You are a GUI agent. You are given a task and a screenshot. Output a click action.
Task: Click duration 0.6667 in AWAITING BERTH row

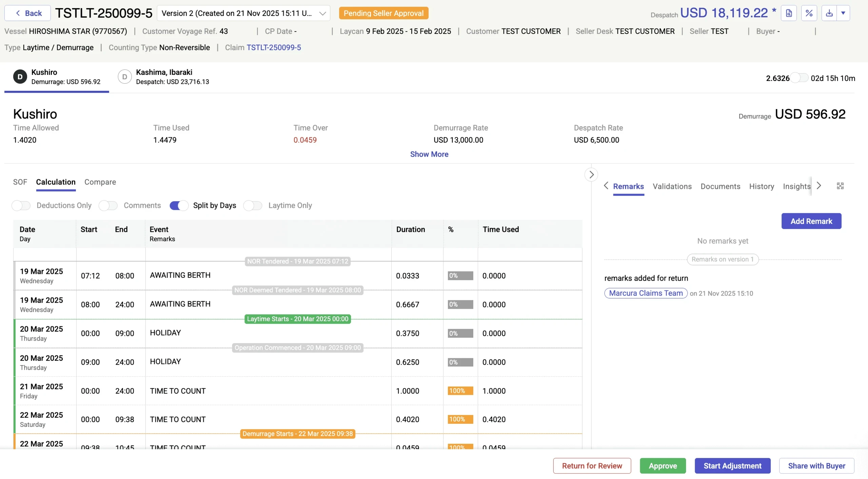tap(408, 304)
